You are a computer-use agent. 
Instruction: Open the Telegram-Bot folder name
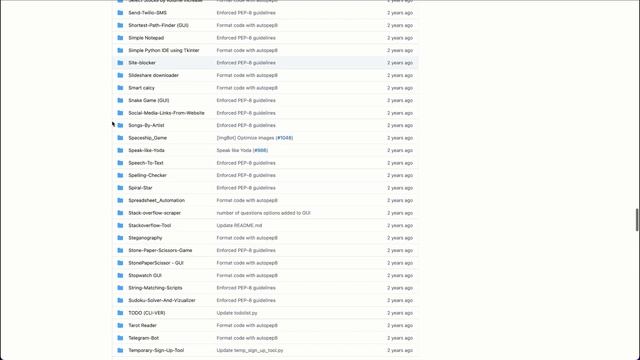(143, 338)
